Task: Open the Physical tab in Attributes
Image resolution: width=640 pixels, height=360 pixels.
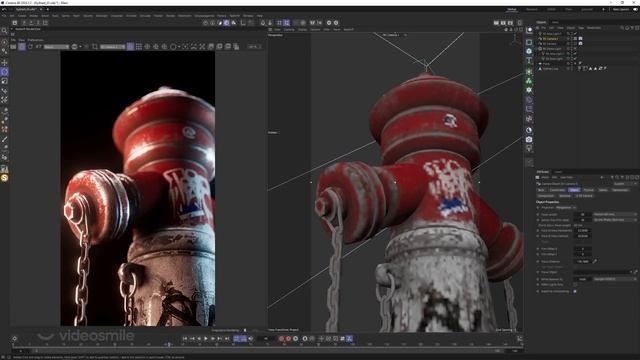Action: (589, 190)
